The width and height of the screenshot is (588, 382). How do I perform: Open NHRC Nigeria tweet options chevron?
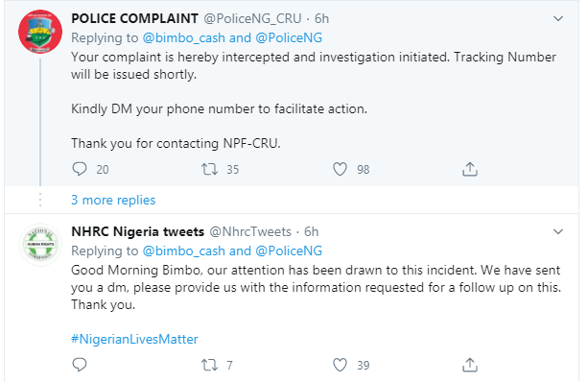pos(558,231)
